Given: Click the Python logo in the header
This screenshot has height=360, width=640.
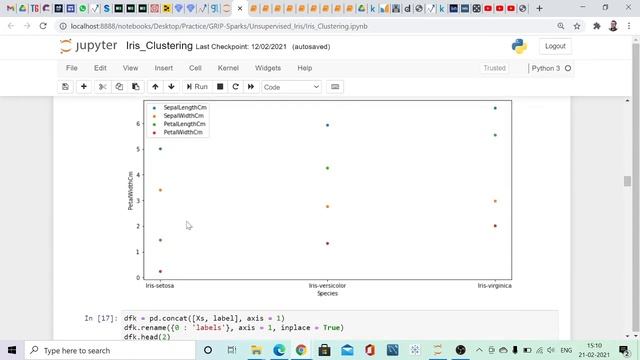Looking at the screenshot, I should point(519,46).
